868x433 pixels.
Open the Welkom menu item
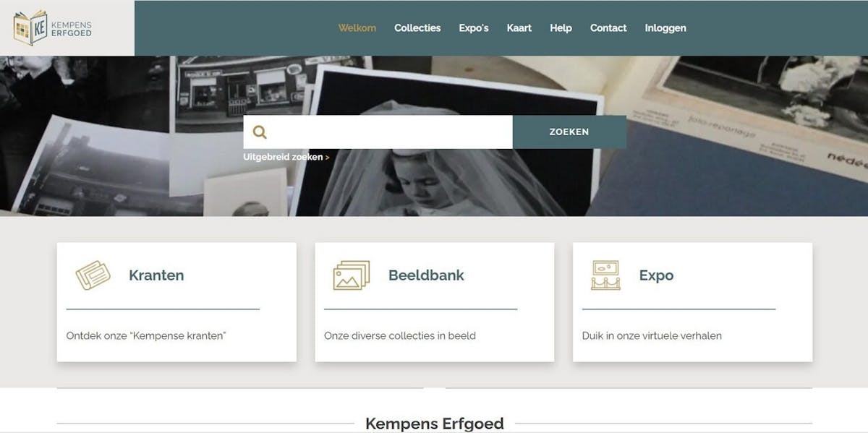[x=357, y=28]
